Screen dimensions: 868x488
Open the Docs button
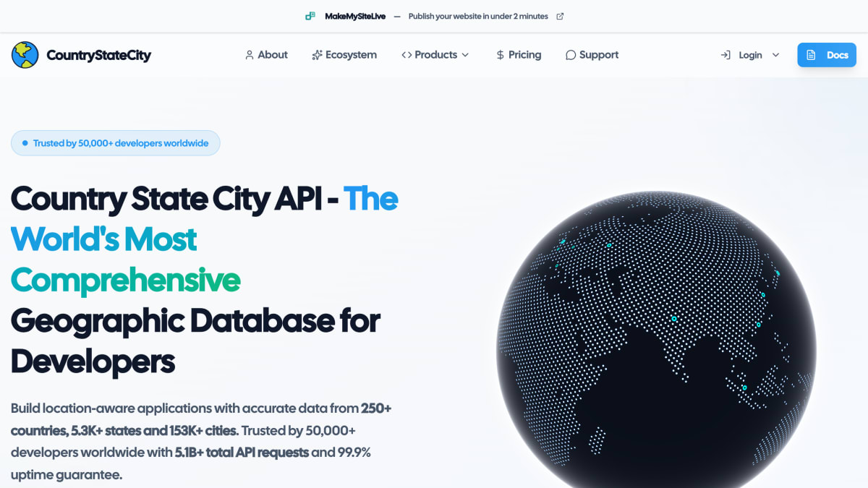827,55
